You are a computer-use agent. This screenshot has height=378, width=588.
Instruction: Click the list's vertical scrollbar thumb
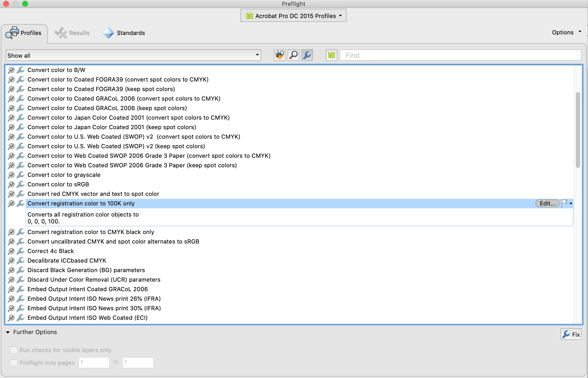tap(578, 130)
